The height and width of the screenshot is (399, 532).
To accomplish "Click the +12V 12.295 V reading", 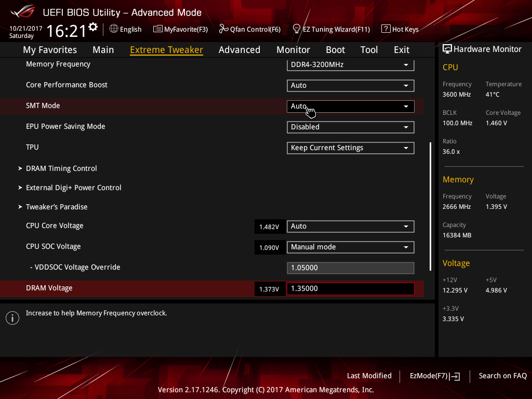I will (x=455, y=290).
